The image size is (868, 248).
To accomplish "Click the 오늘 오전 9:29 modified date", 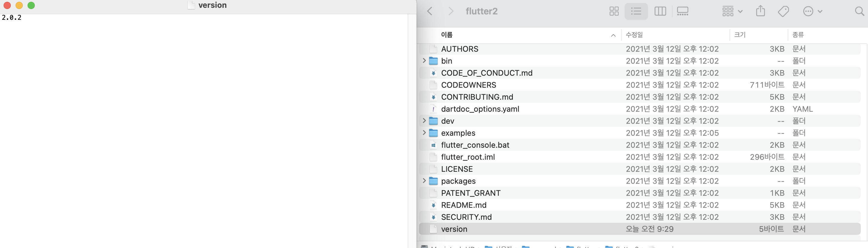I will point(650,229).
